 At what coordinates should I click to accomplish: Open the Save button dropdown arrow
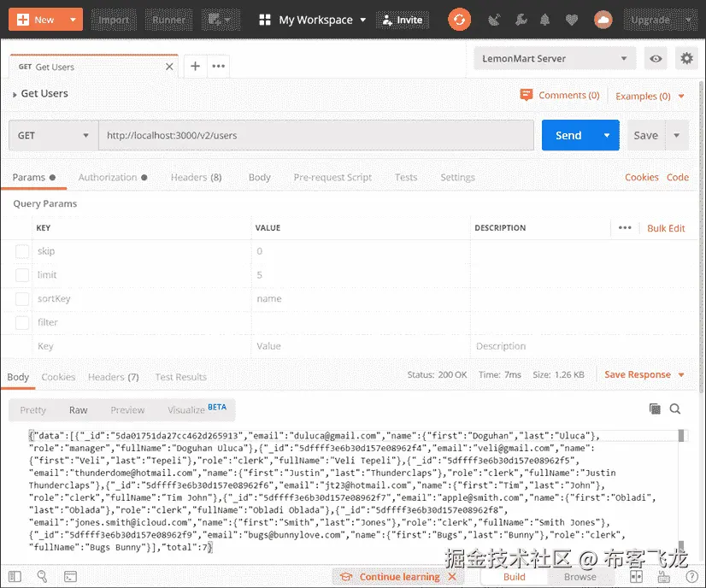tap(676, 136)
